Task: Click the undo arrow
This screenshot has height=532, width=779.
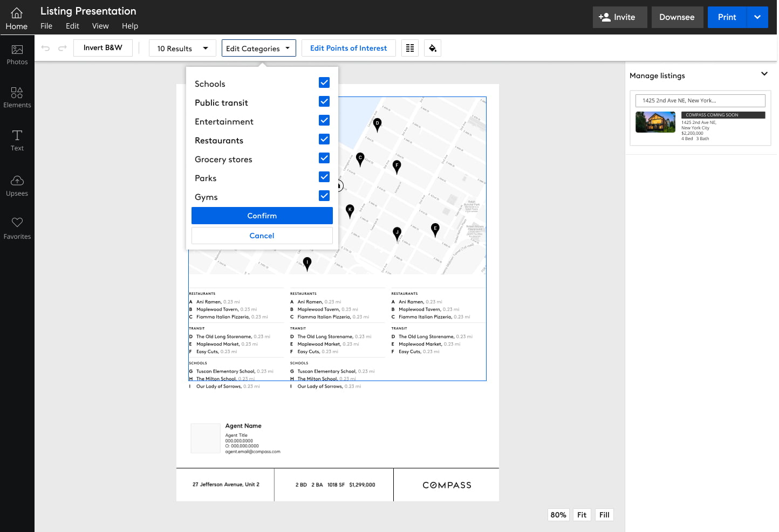Action: 45,48
